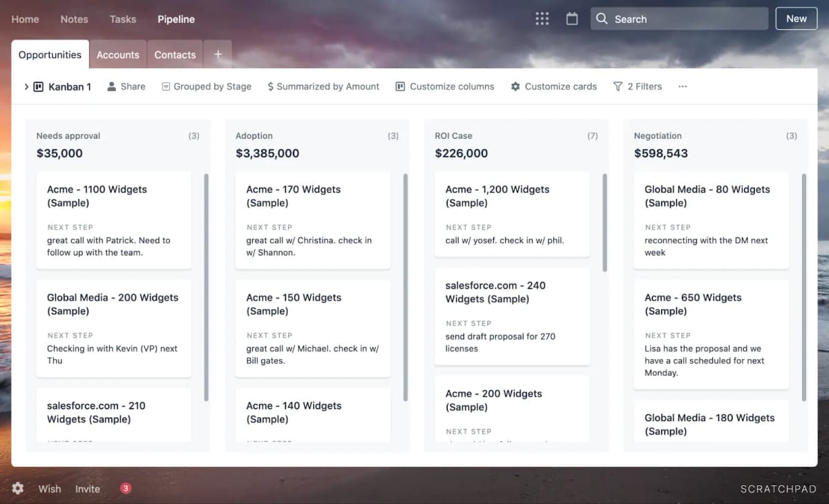Add a new tab with plus
Screen dimensions: 829x504
[x=218, y=55]
